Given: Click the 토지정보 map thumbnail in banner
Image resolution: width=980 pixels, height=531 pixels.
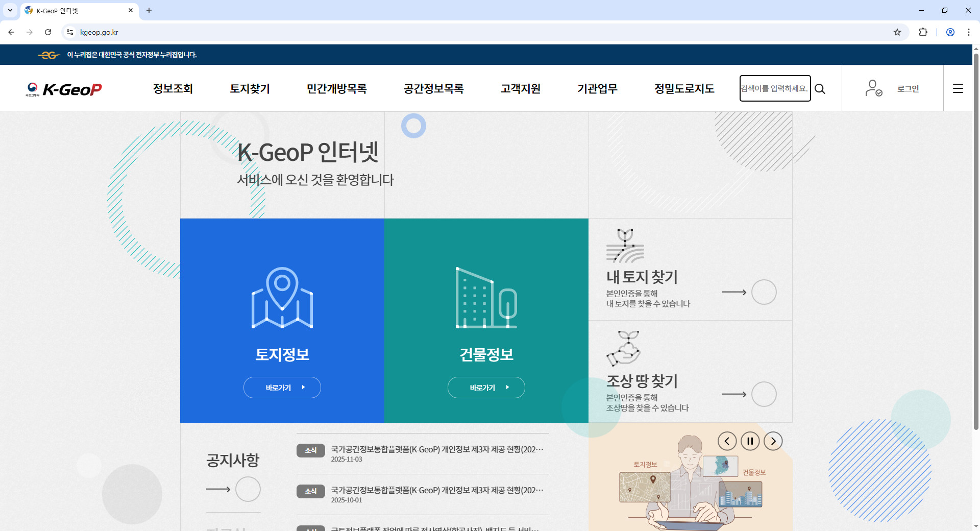Looking at the screenshot, I should [645, 487].
